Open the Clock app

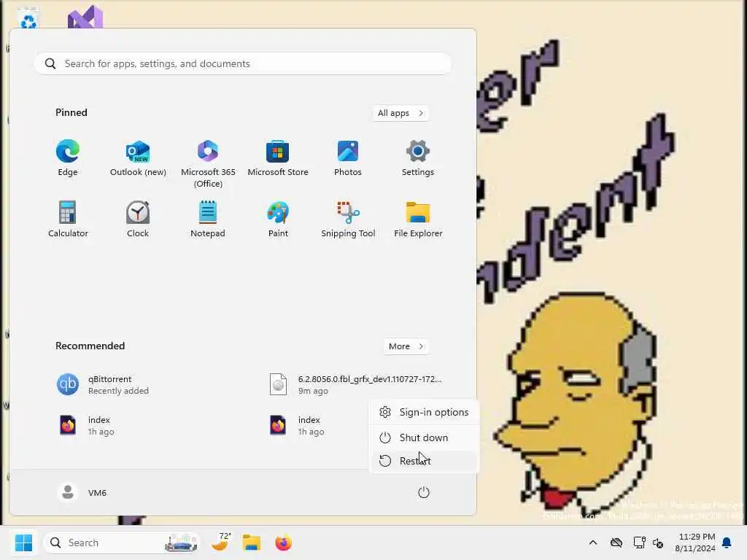pyautogui.click(x=138, y=219)
